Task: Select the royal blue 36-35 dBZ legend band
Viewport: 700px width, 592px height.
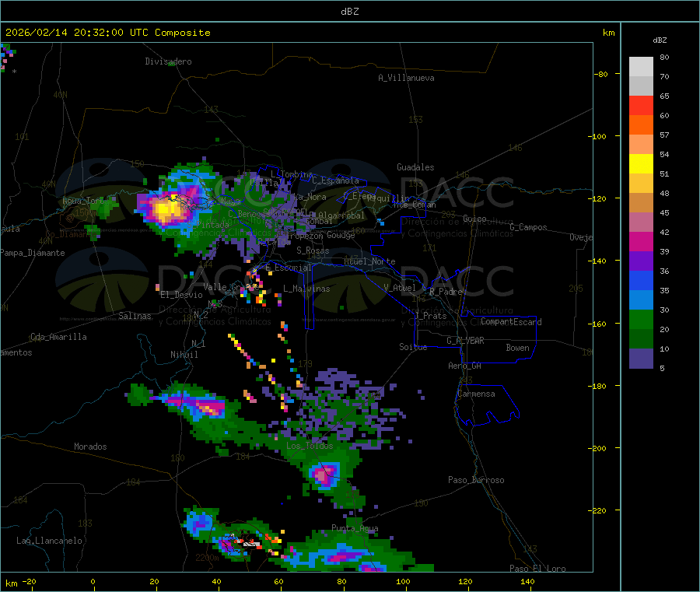Action: coord(641,280)
